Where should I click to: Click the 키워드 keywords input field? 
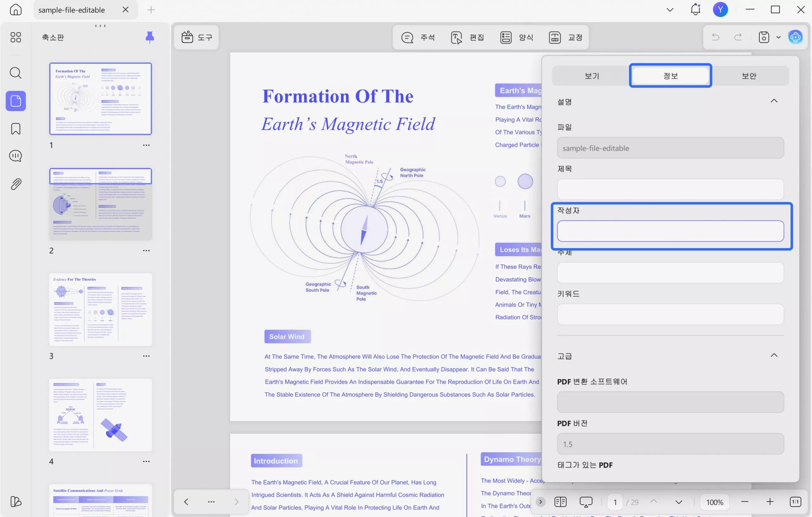[x=670, y=314]
